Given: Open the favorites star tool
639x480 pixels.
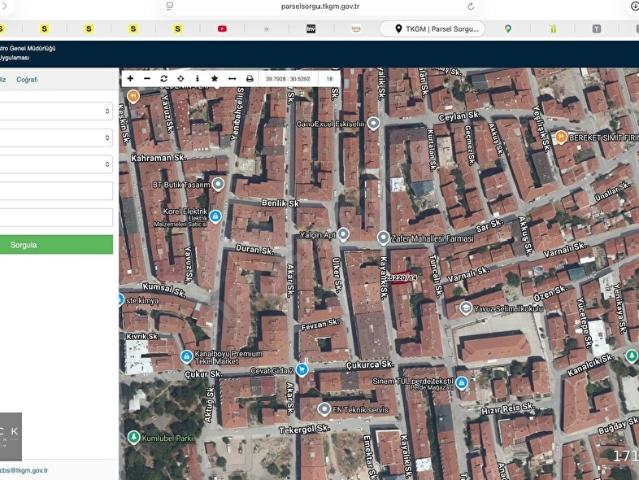Looking at the screenshot, I should tap(214, 78).
